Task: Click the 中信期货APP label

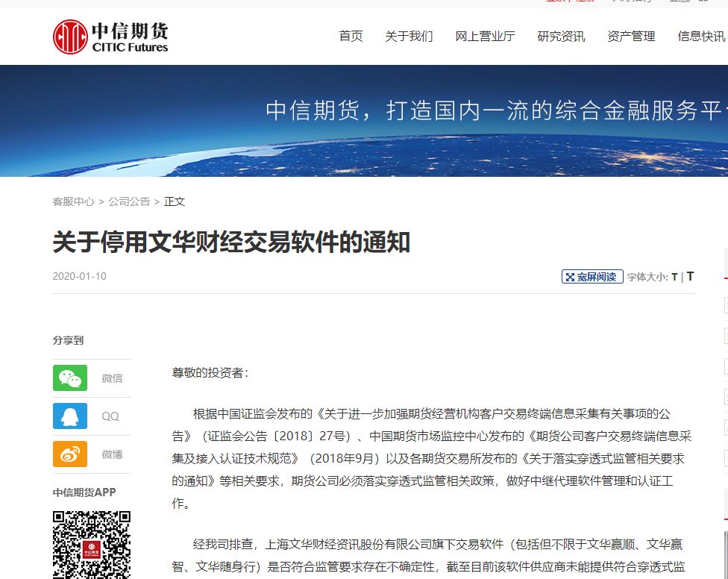Action: tap(84, 492)
